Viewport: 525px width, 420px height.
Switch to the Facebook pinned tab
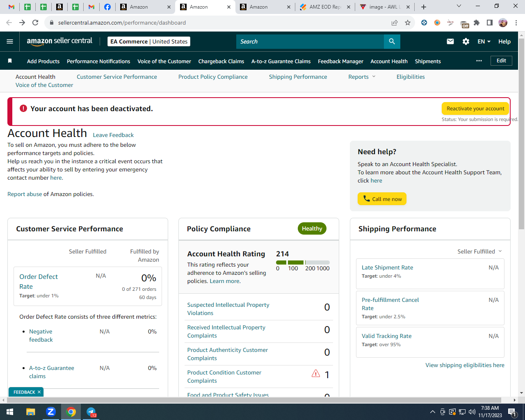click(x=107, y=7)
